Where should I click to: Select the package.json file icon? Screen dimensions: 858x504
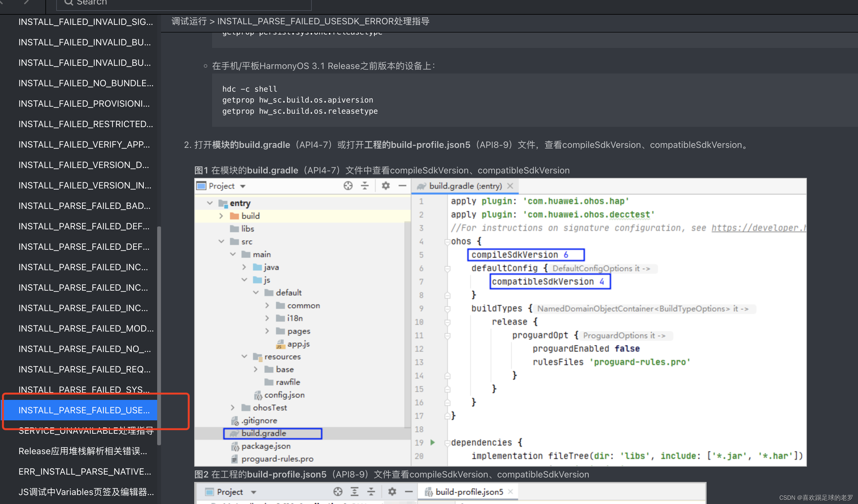234,446
